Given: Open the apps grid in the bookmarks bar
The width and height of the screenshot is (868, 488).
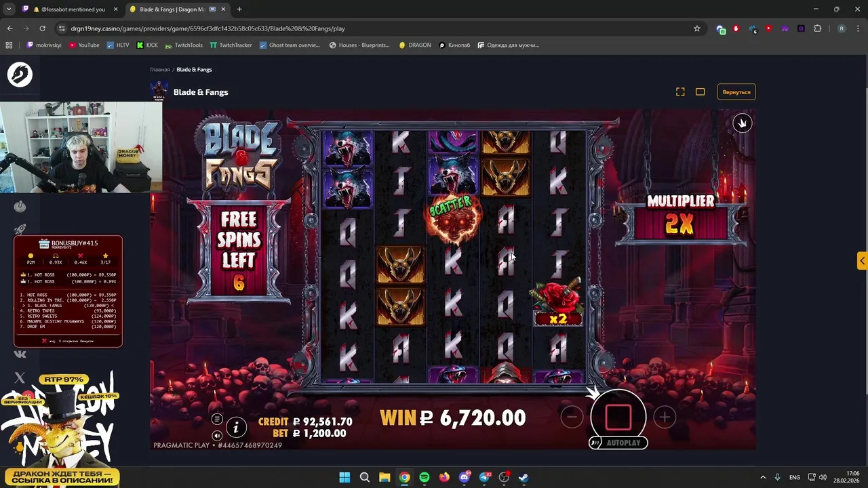Looking at the screenshot, I should 9,45.
